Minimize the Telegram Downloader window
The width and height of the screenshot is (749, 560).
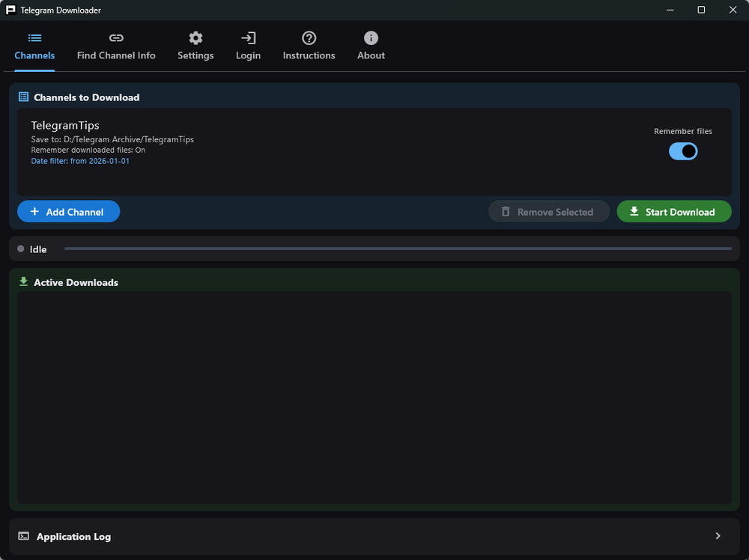pyautogui.click(x=670, y=10)
